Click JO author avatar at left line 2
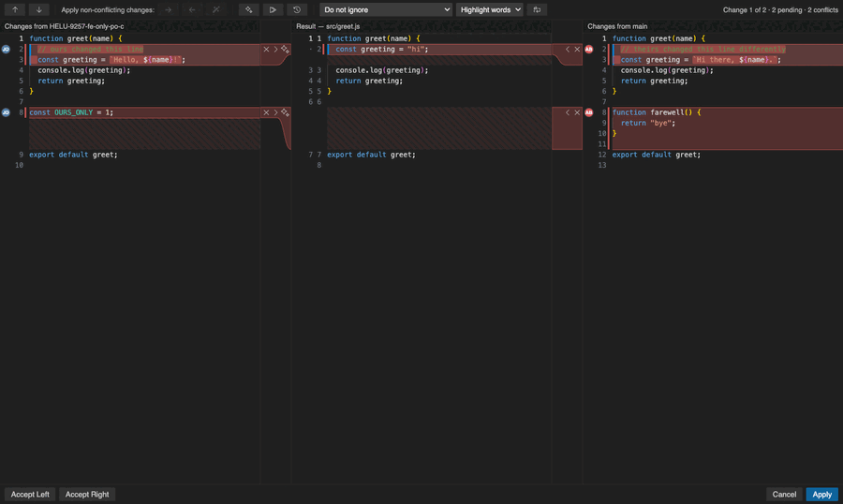The image size is (843, 504). point(6,49)
